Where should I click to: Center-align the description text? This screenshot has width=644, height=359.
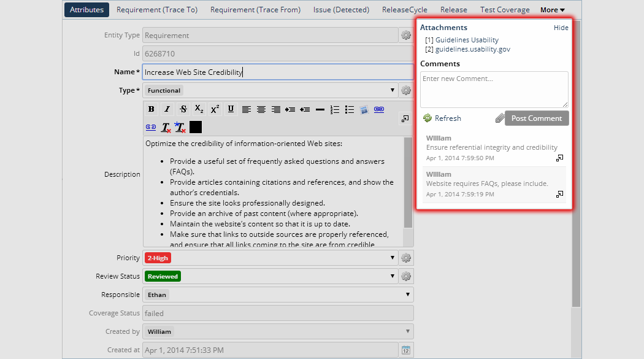(x=261, y=110)
